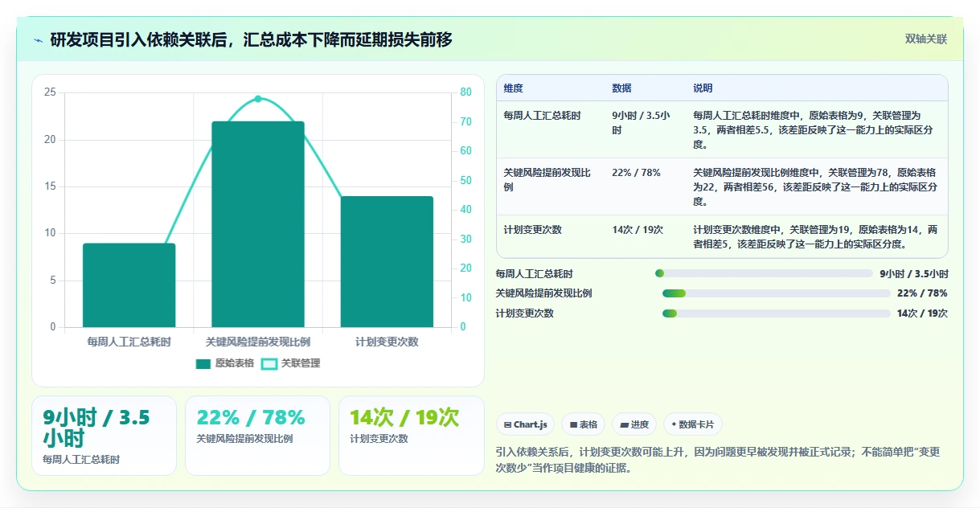This screenshot has height=508, width=980.
Task: Click the description text for 计划变更次数 row
Action: pos(815,237)
